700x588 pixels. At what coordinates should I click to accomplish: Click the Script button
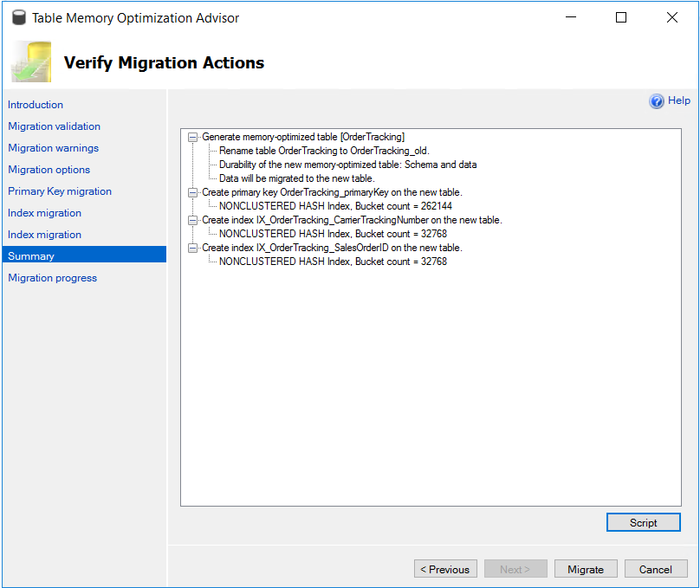click(x=644, y=522)
